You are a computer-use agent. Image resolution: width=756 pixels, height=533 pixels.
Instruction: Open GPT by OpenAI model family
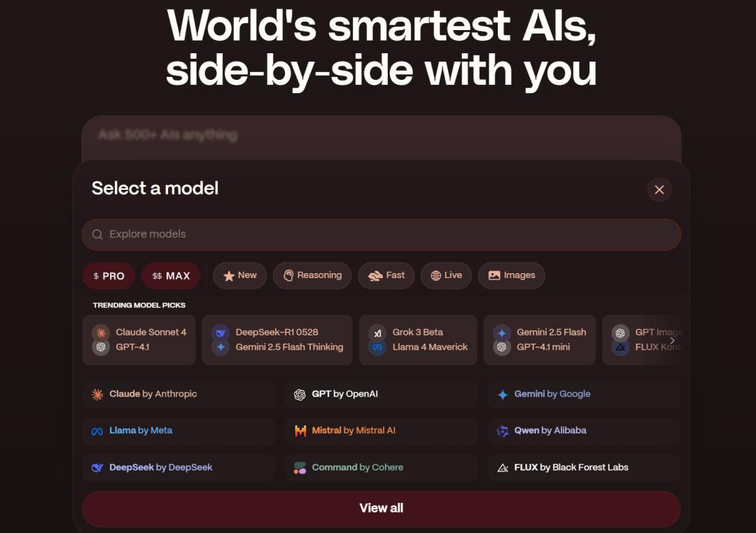click(x=381, y=394)
